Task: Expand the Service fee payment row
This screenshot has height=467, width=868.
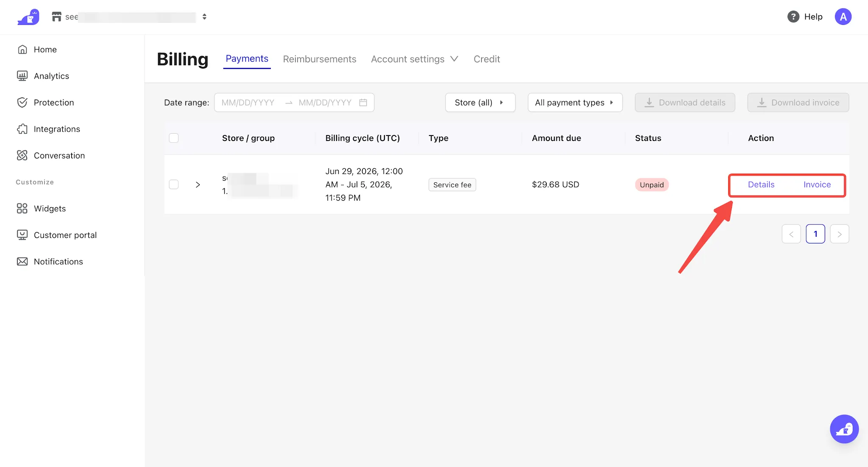Action: (x=198, y=185)
